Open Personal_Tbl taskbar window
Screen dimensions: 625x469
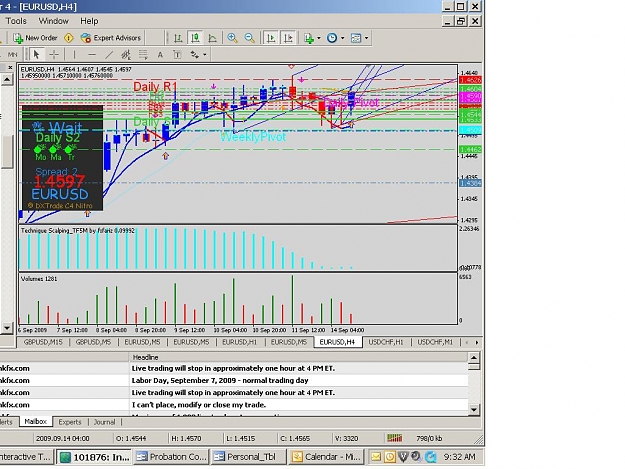point(248,457)
